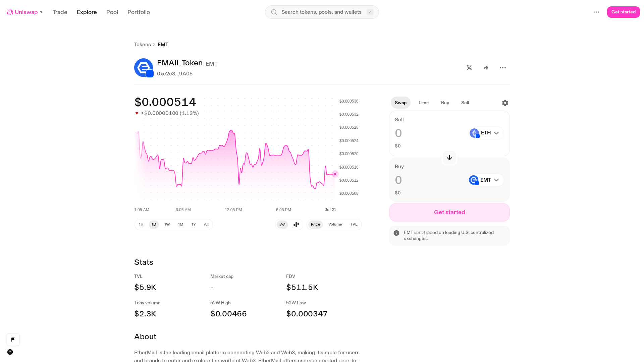Select the 1Y time range
644x362 pixels.
(x=194, y=224)
